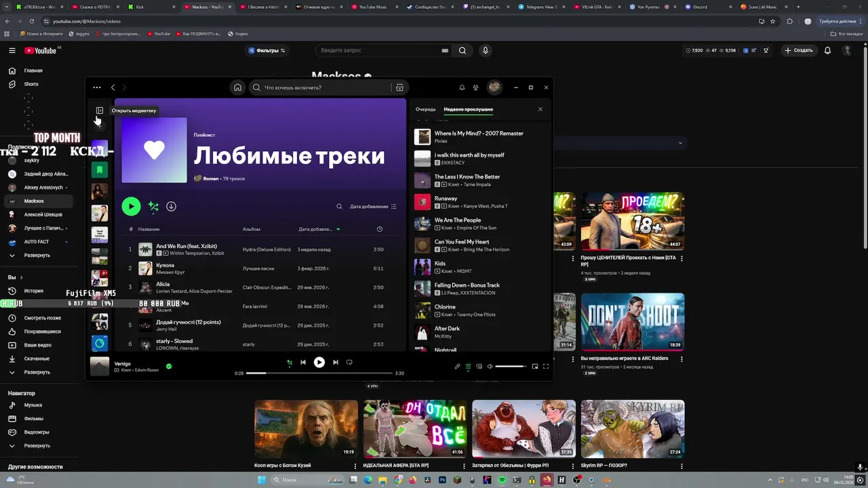Viewport: 868px width, 488px height.
Task: Open Spotify three-dots menu
Action: (x=97, y=87)
